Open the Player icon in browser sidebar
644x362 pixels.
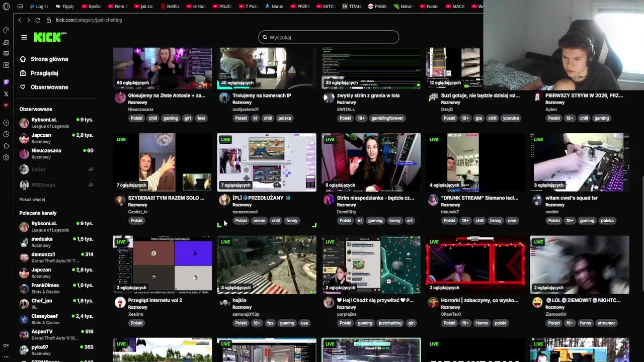pos(6,123)
